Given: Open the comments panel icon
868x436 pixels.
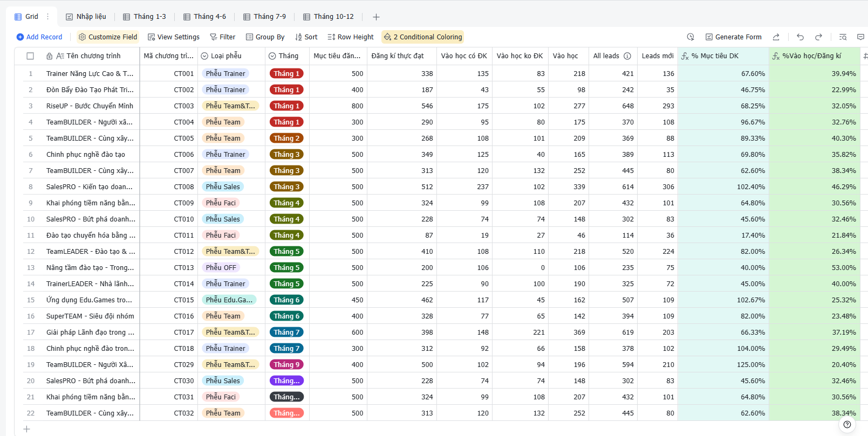Looking at the screenshot, I should point(860,37).
